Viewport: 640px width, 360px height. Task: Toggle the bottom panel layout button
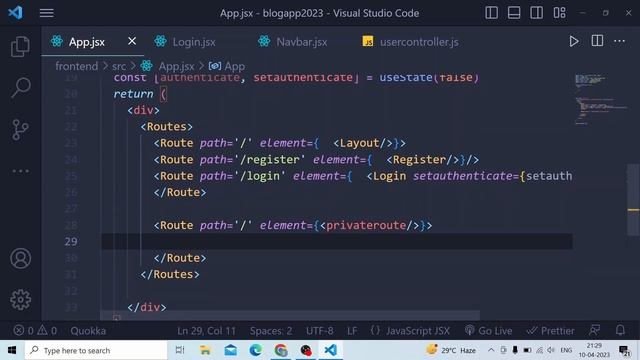pyautogui.click(x=514, y=13)
